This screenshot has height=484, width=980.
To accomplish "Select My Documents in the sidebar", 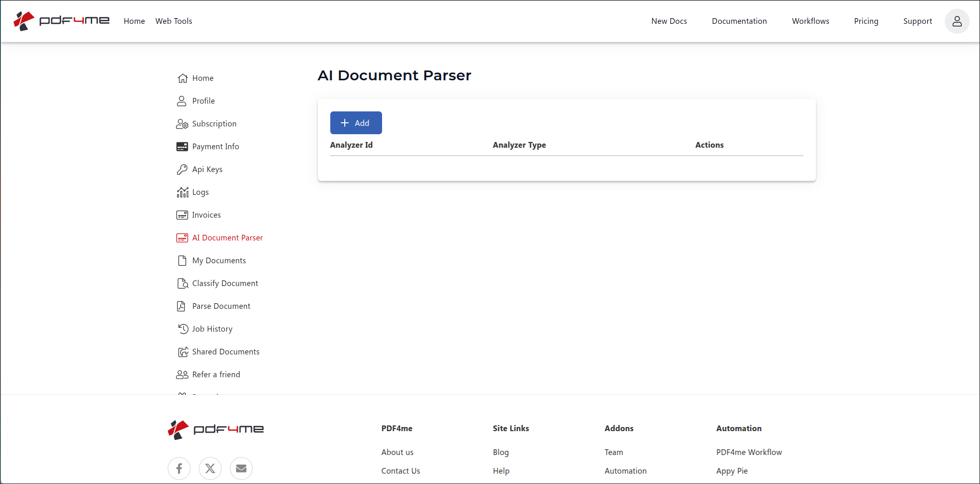I will 219,261.
